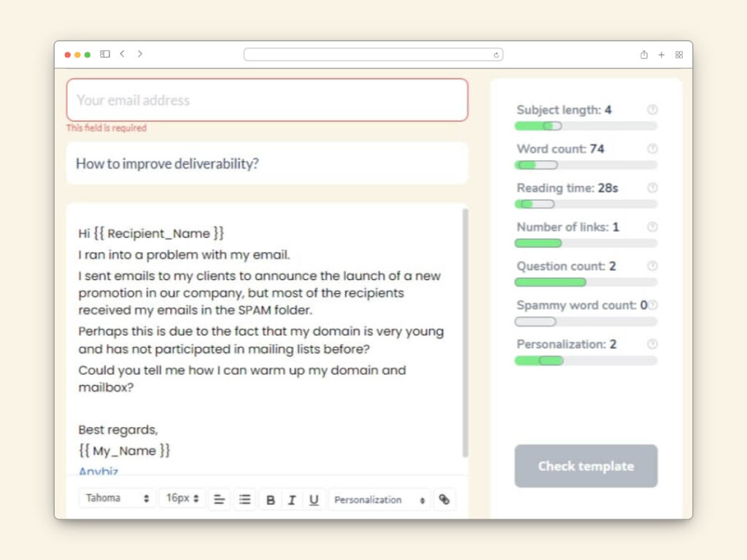
Task: Click the Subject length progress bar
Action: (x=586, y=126)
